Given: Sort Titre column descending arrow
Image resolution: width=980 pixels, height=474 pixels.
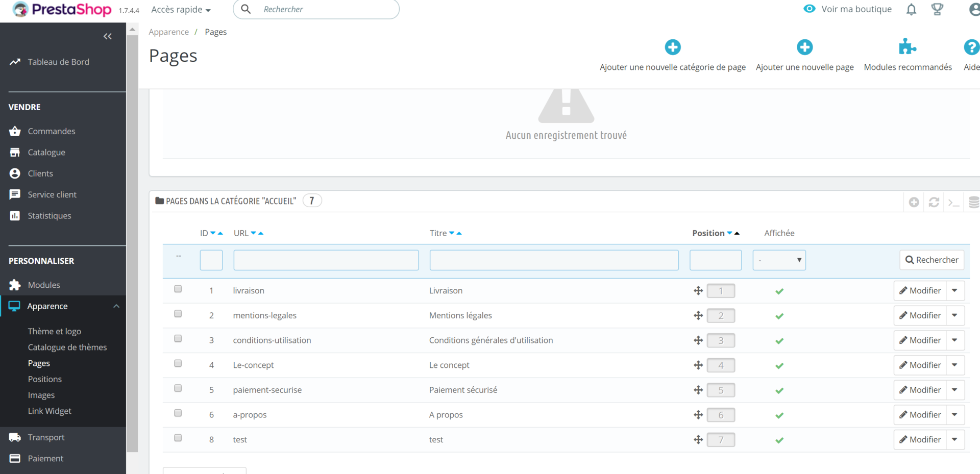Looking at the screenshot, I should point(452,233).
